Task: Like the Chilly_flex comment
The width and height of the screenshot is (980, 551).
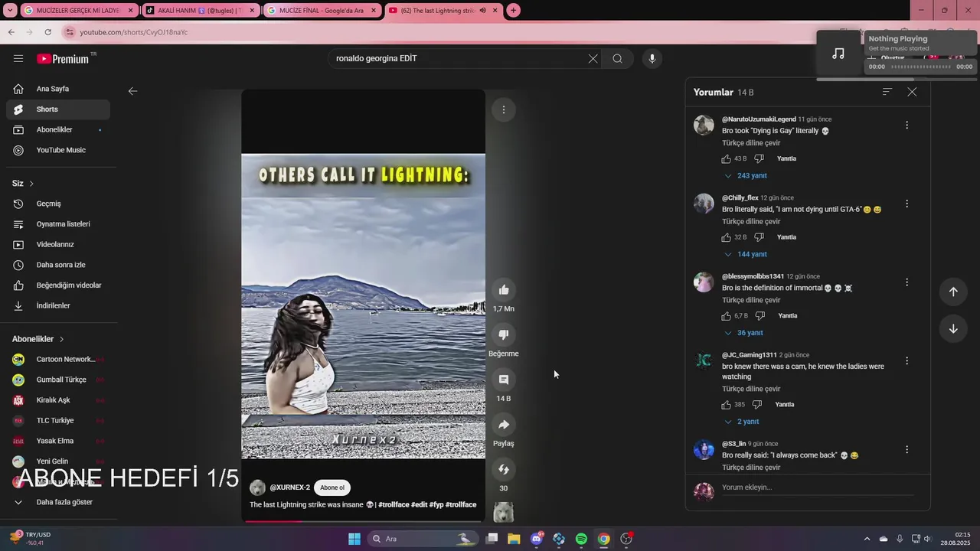Action: click(x=726, y=237)
